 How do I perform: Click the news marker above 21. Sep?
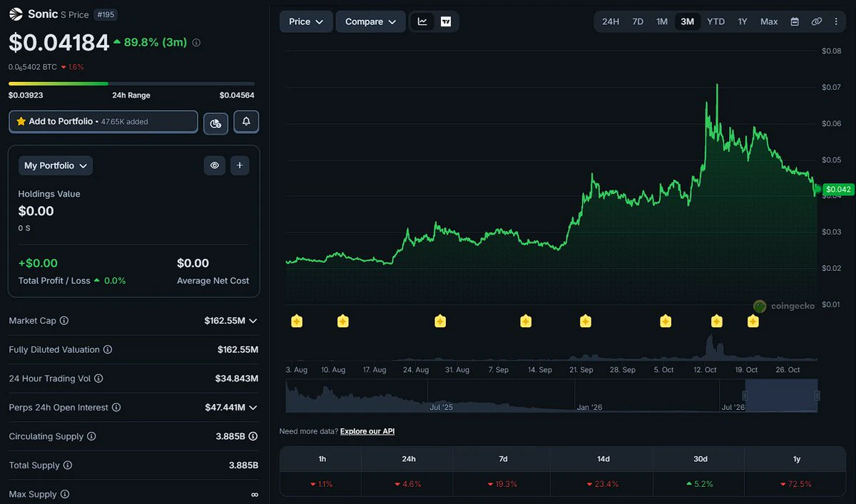click(x=586, y=321)
